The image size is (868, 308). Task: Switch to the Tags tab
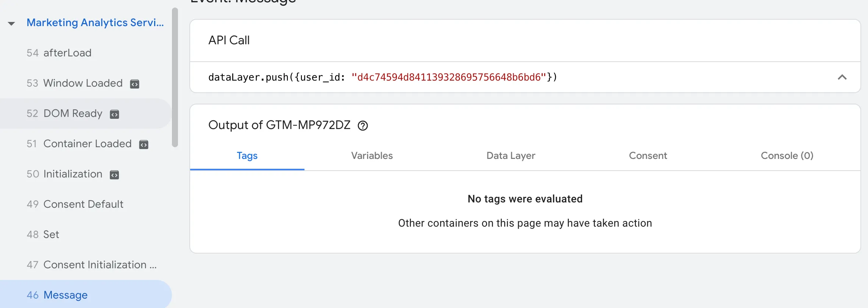(247, 156)
